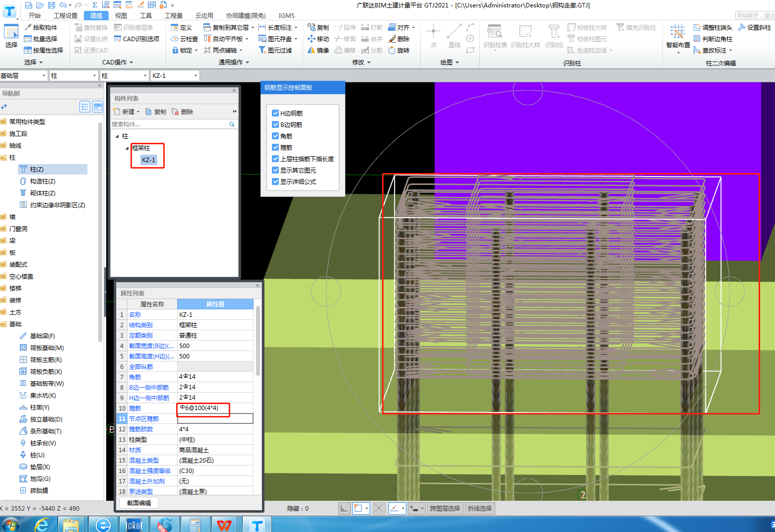This screenshot has height=532, width=775.
Task: Click the 折线选择 polyline select button
Action: [480, 508]
